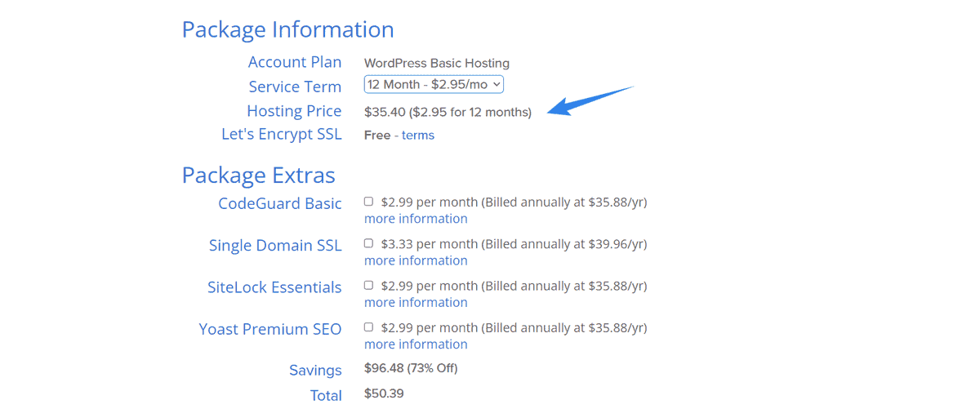Click the Let's Encrypt SSL label
The width and height of the screenshot is (980, 409).
click(x=282, y=134)
